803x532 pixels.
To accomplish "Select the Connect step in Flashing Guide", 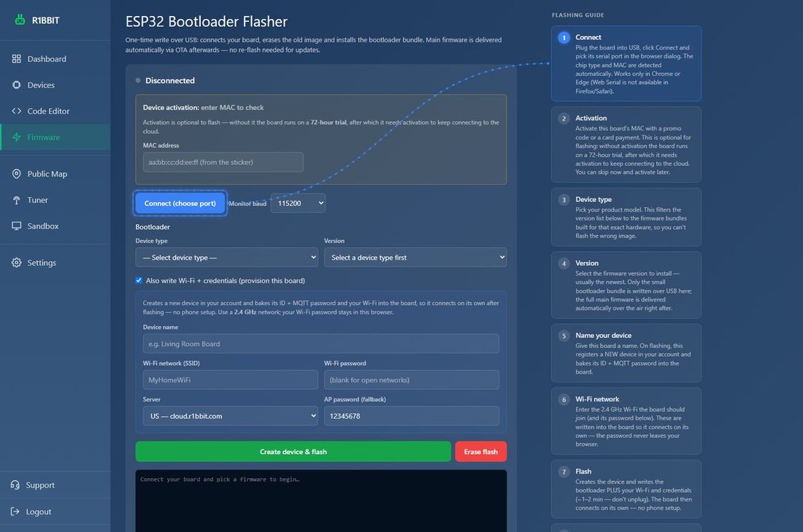I will point(626,63).
